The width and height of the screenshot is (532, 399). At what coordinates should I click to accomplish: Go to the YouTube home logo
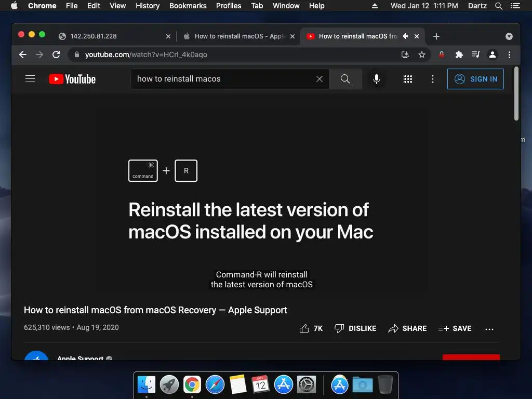pos(72,79)
